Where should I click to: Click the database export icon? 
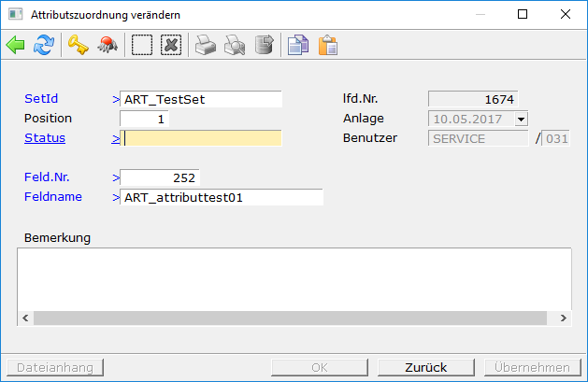pyautogui.click(x=264, y=45)
